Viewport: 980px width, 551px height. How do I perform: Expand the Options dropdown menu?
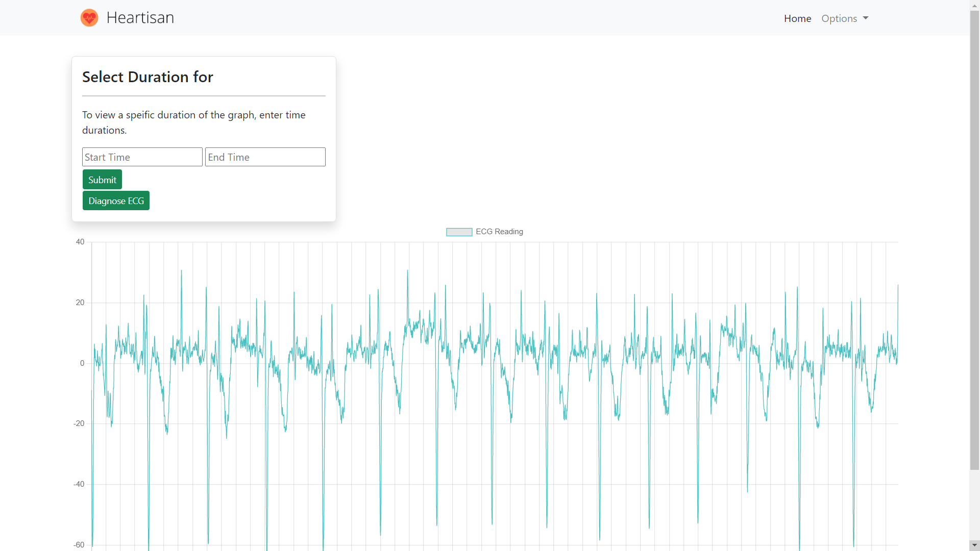point(845,18)
